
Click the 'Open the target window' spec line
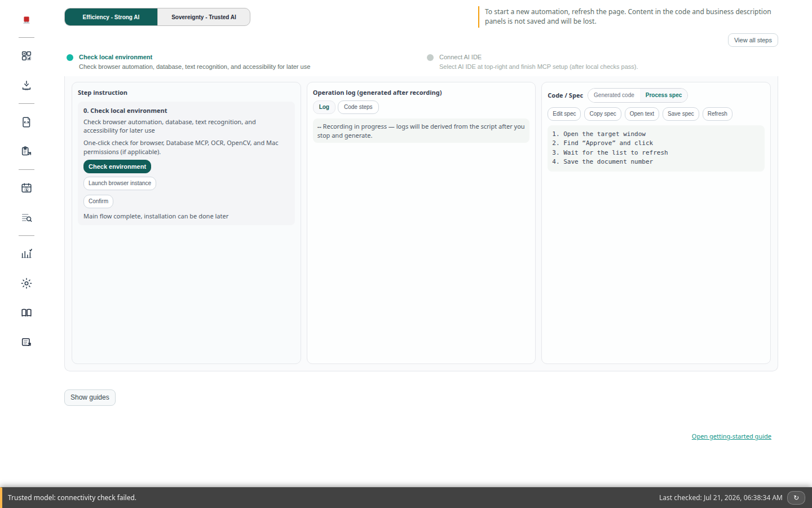pos(599,134)
